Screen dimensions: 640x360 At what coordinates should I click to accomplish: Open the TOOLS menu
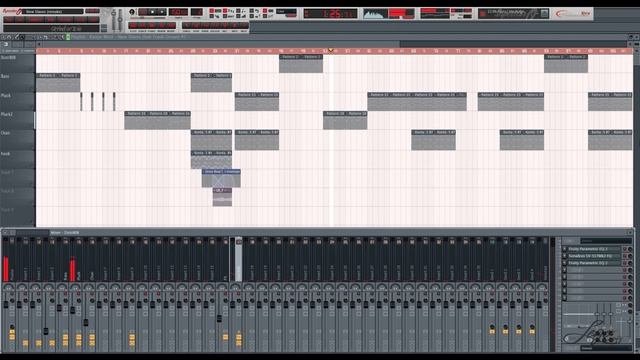[80, 19]
